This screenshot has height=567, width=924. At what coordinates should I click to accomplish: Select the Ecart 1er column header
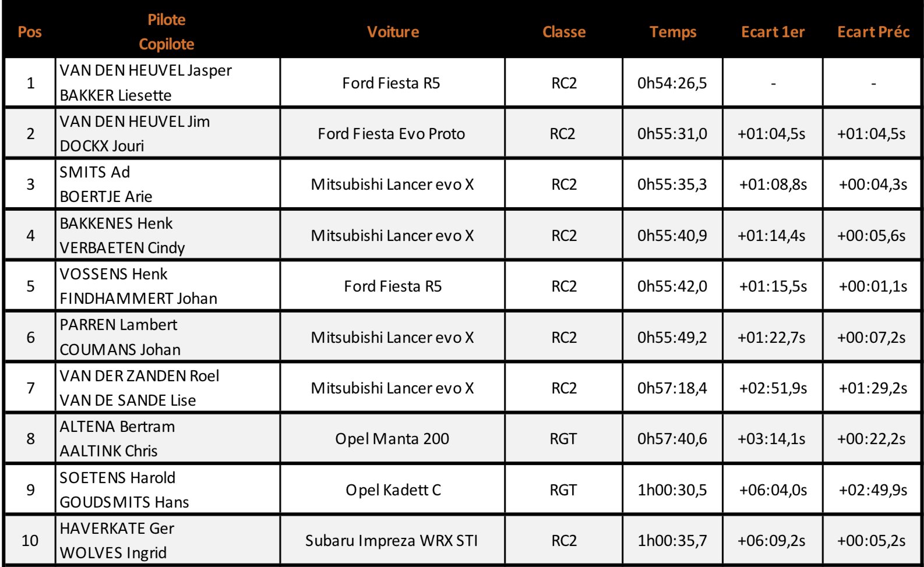(773, 32)
